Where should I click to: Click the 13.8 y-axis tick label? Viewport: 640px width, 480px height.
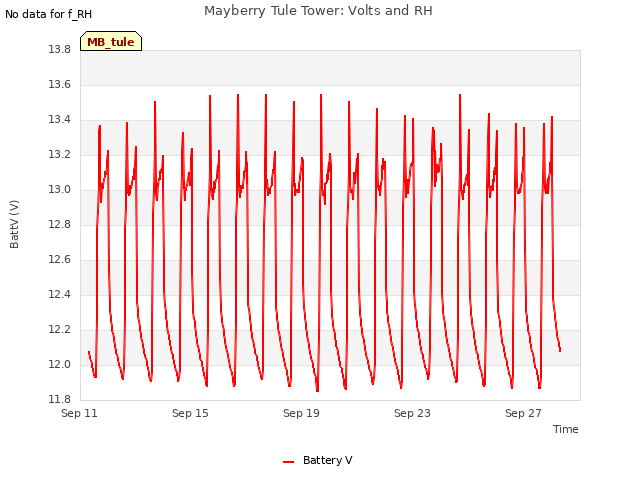point(60,49)
